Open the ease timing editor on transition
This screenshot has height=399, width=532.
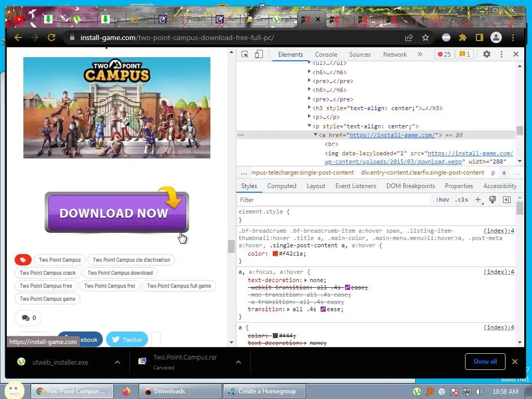(x=323, y=310)
